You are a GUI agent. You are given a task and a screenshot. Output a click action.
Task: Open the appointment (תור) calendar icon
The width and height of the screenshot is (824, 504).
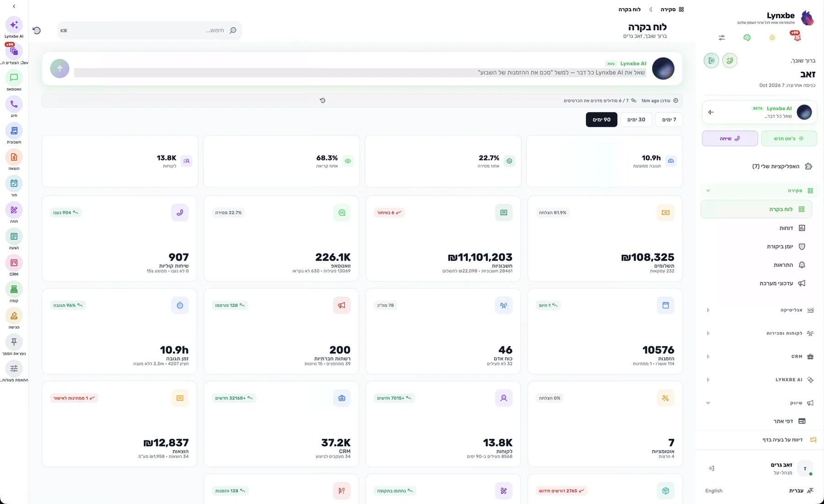pyautogui.click(x=14, y=183)
